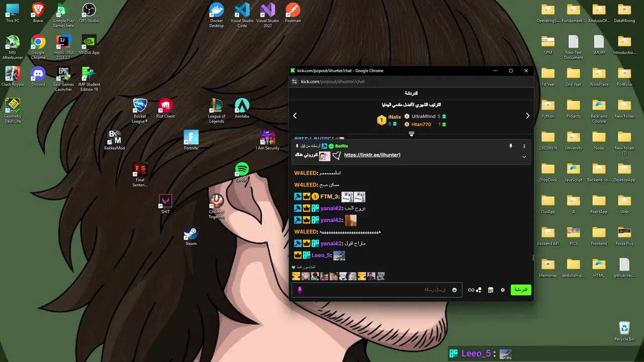
Task: Open IntelliJ IDEA 2024.2.1 desktop icon
Action: 63,48
